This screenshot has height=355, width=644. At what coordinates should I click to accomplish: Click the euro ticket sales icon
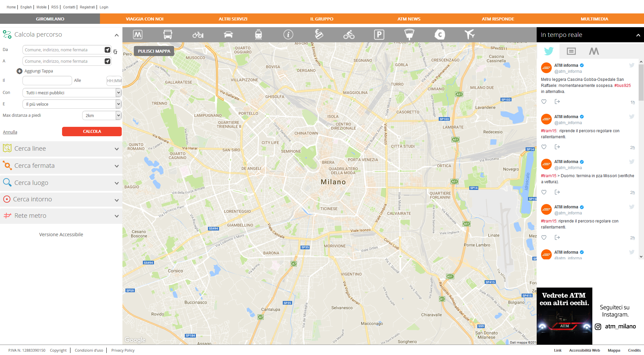coord(319,34)
